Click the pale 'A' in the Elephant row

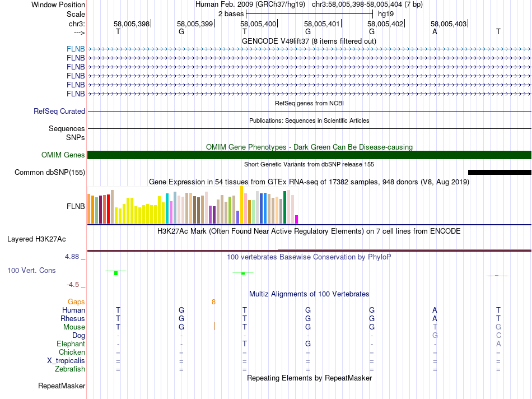498,344
